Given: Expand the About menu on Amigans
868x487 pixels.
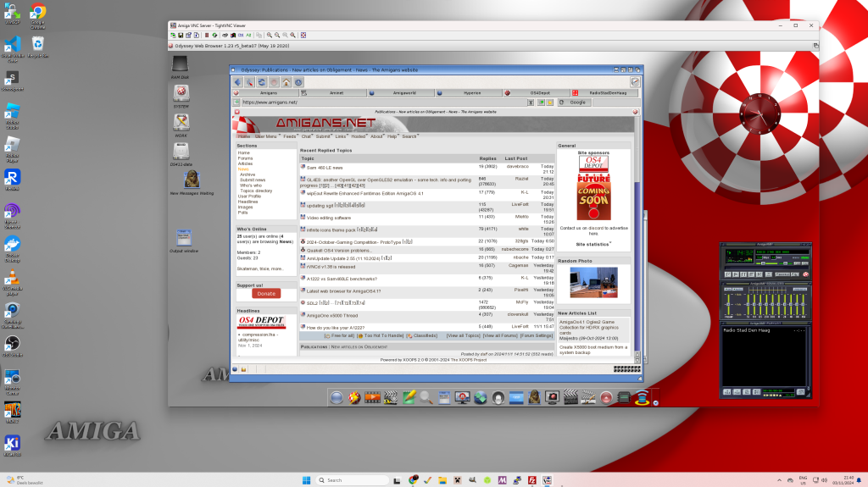Looking at the screenshot, I should [x=377, y=136].
